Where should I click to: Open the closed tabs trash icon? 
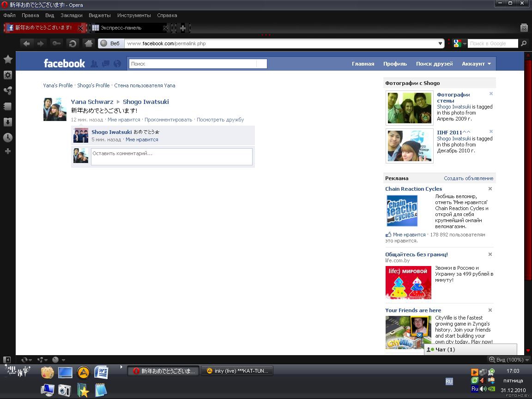tap(524, 28)
